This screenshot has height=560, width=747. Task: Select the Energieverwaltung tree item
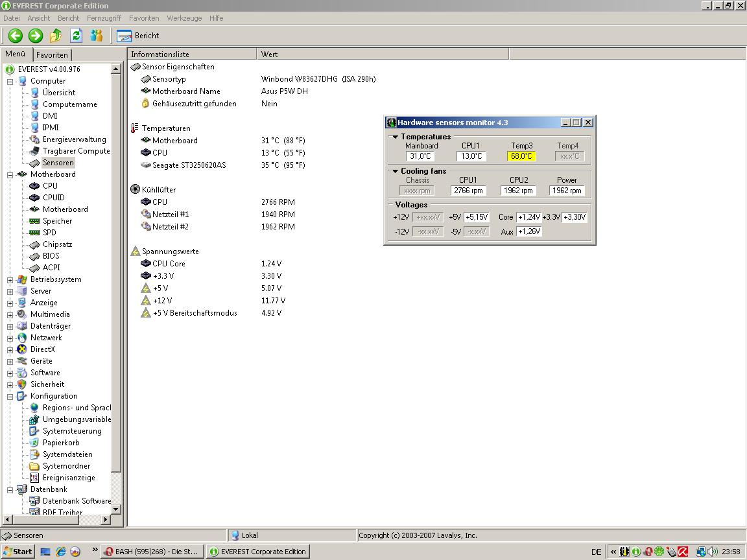(75, 139)
